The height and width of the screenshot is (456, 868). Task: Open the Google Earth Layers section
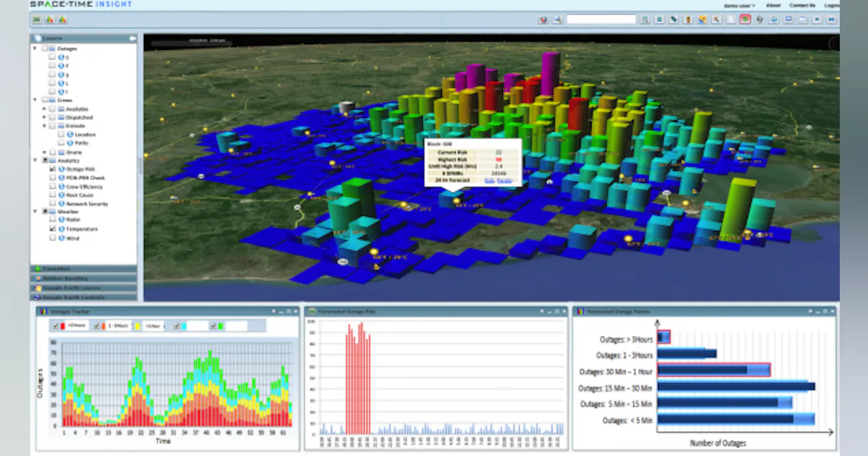click(83, 287)
